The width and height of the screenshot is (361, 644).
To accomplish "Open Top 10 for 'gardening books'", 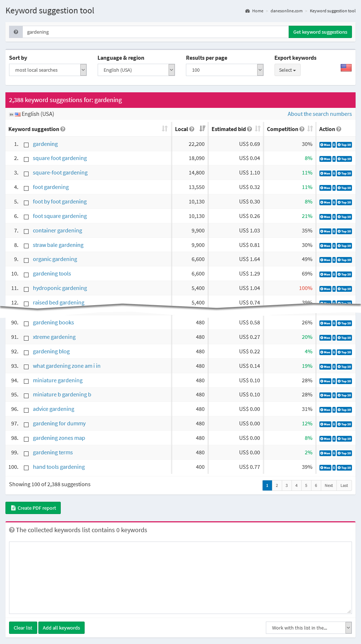I will click(344, 323).
